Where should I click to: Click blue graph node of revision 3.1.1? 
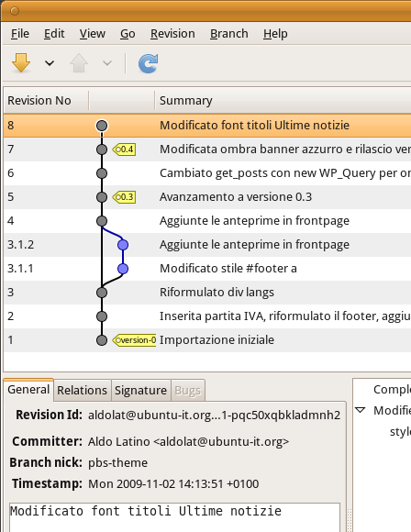click(123, 269)
